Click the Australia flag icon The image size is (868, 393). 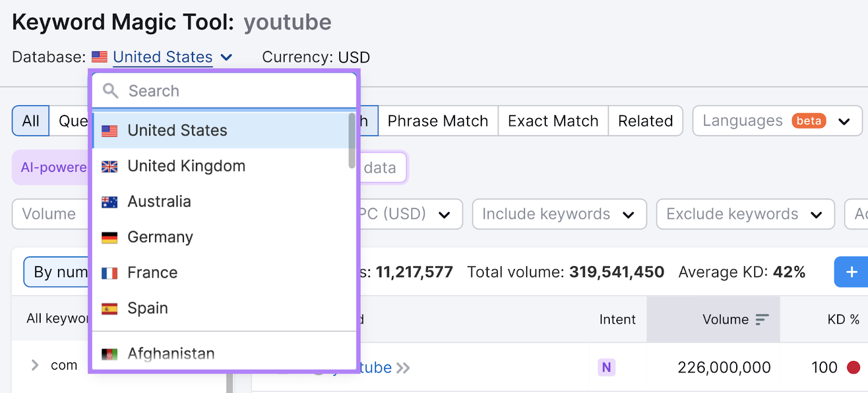coord(110,202)
